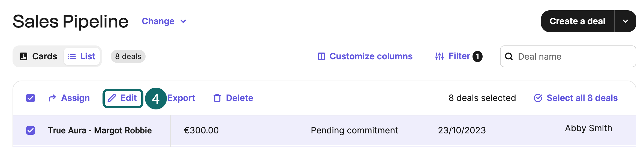Click the Delete trash can icon
The height and width of the screenshot is (147, 644).
pyautogui.click(x=217, y=98)
